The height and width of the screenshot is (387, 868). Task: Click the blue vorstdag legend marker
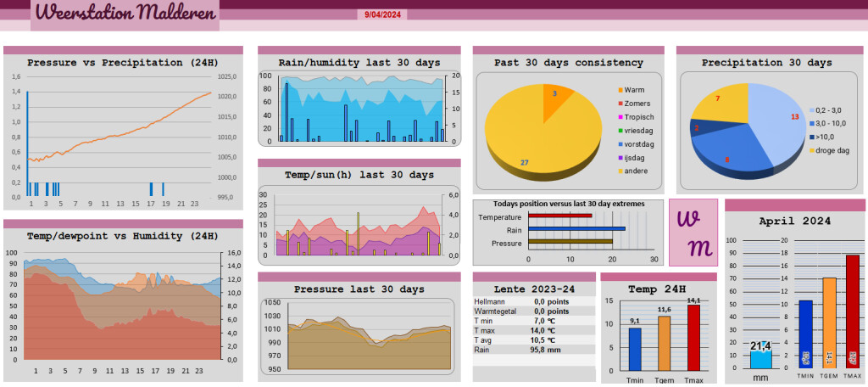point(620,144)
